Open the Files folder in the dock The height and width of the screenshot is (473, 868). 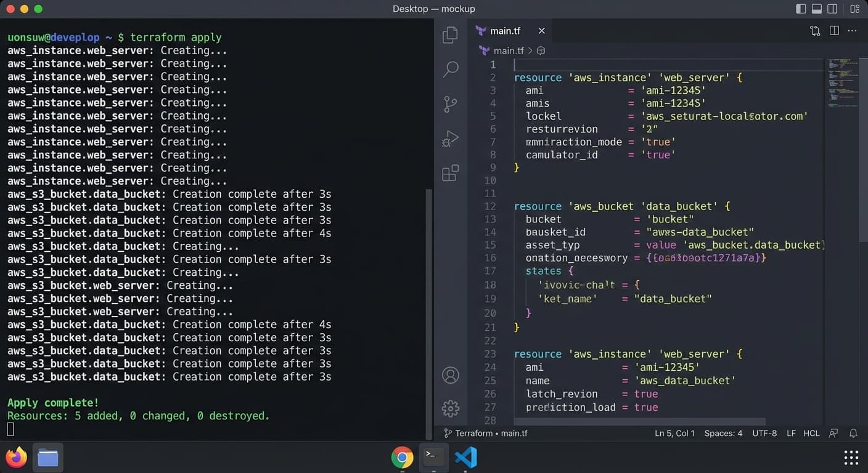48,457
